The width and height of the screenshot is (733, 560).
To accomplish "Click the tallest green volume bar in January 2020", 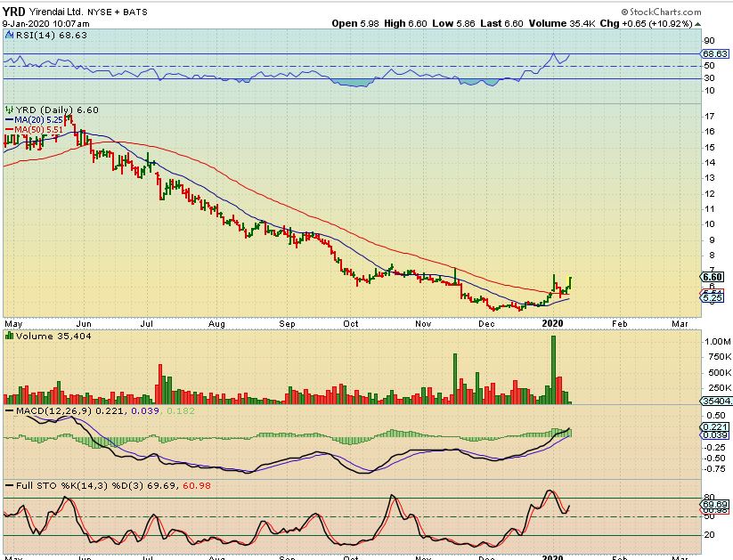I will point(553,369).
